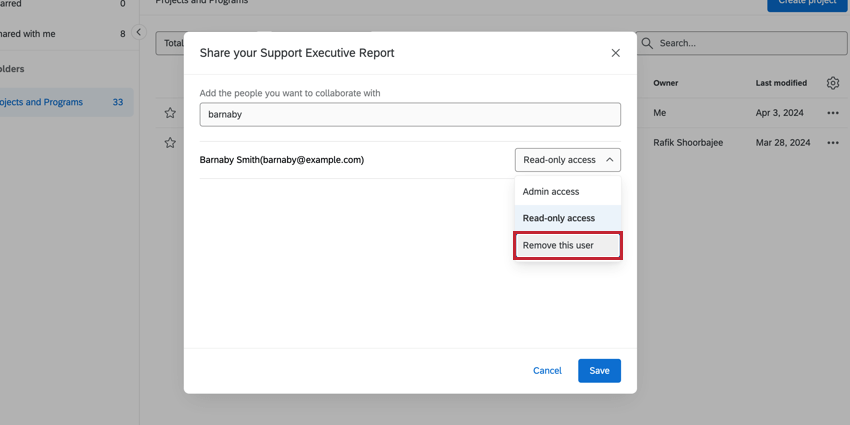Star the first project row
The width and height of the screenshot is (850, 425).
pyautogui.click(x=171, y=113)
